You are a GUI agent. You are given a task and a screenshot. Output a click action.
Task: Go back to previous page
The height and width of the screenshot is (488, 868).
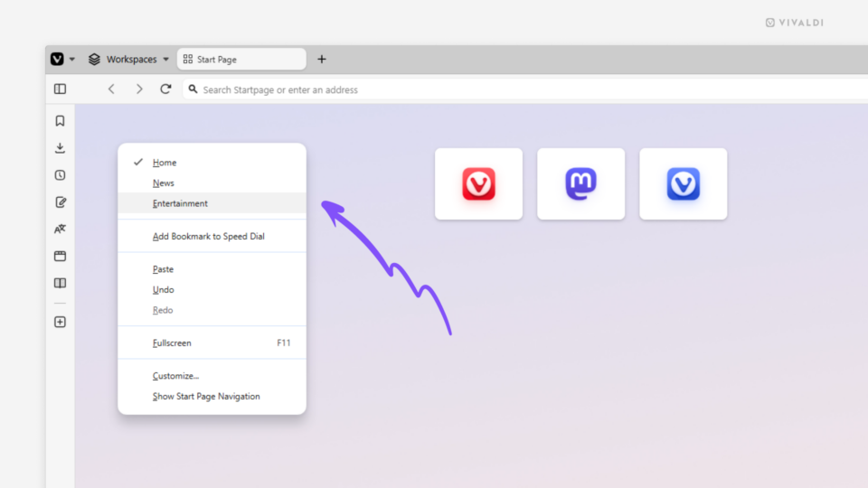[111, 89]
